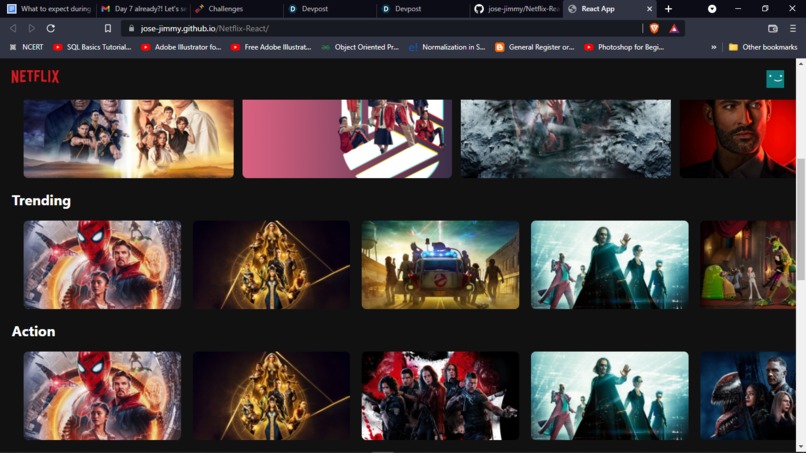Click the page vertical scrollbar thumb
The image size is (806, 453).
800,219
